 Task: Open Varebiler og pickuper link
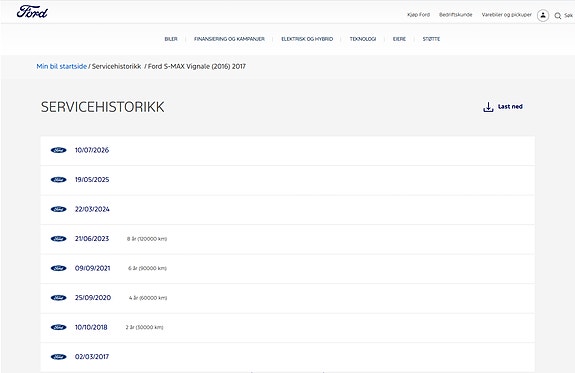point(506,15)
